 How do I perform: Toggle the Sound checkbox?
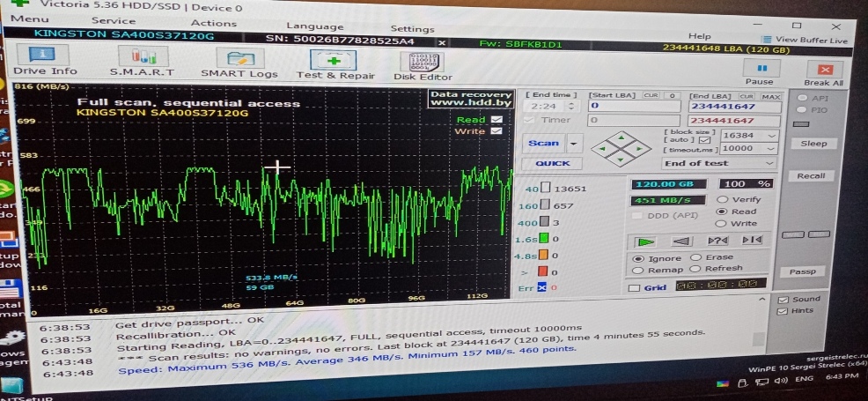coord(783,300)
